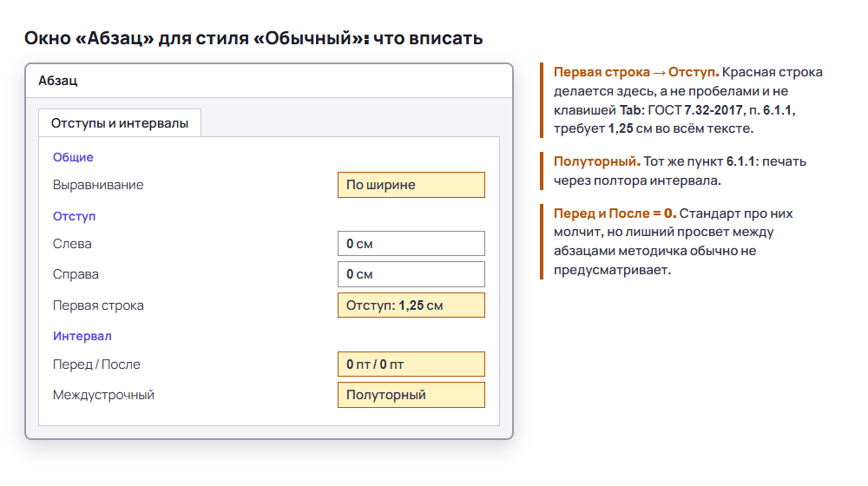Click the «Полуторный.» note heading
The image size is (868, 486).
pyautogui.click(x=597, y=161)
